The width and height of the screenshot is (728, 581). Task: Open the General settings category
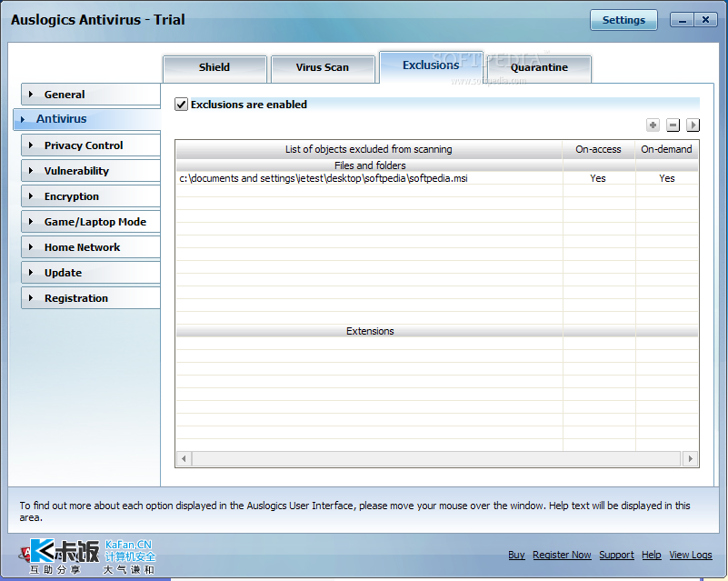(x=91, y=95)
